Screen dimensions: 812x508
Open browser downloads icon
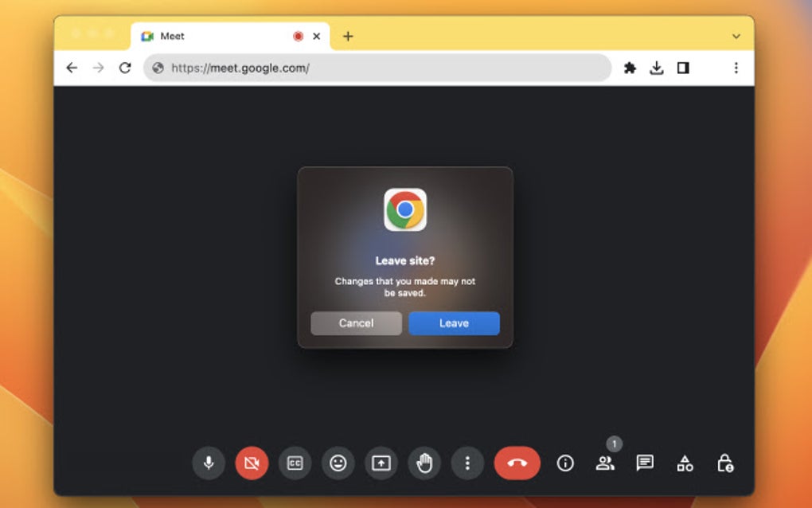[x=657, y=68]
